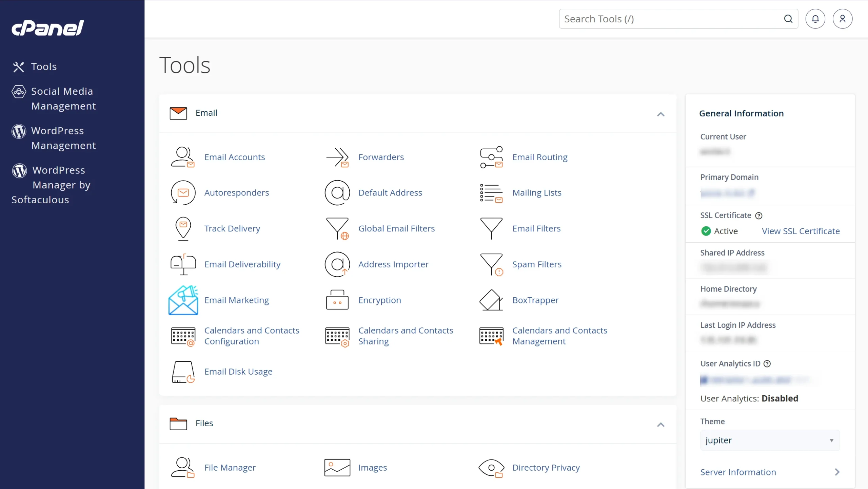Click the Mailing Lists icon
This screenshot has height=489, width=868.
point(491,193)
